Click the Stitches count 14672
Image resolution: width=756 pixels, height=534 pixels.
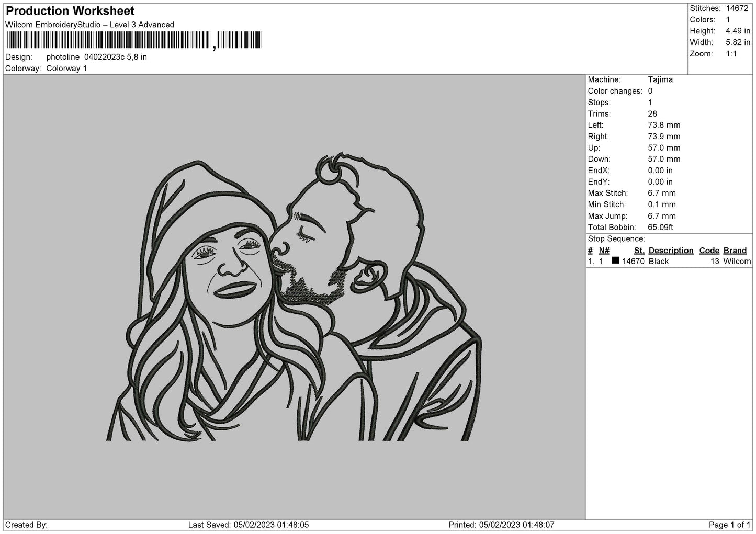pyautogui.click(x=737, y=8)
